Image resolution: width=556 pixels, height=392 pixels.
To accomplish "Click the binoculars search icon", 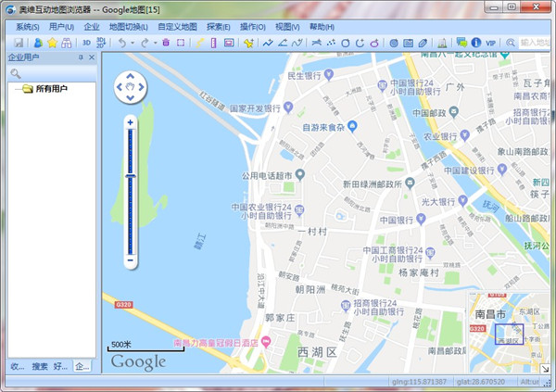I will [67, 43].
